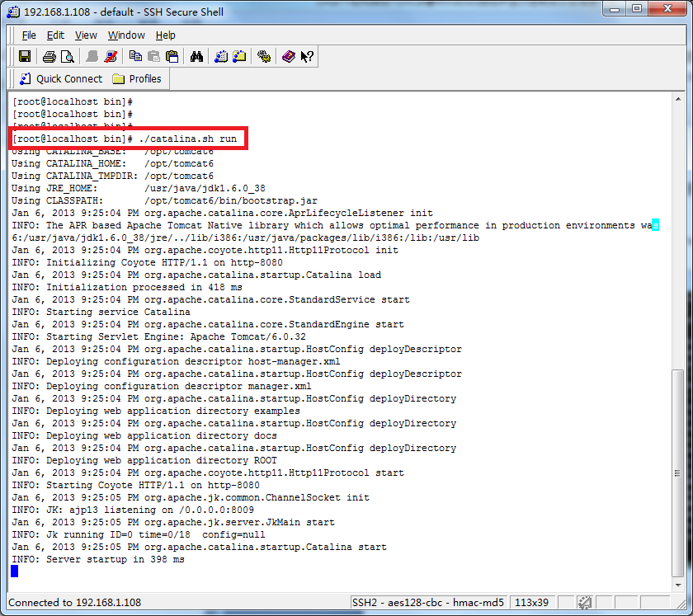Click the Paste Selection clipboard icon
Image resolution: width=693 pixels, height=616 pixels.
coord(172,57)
